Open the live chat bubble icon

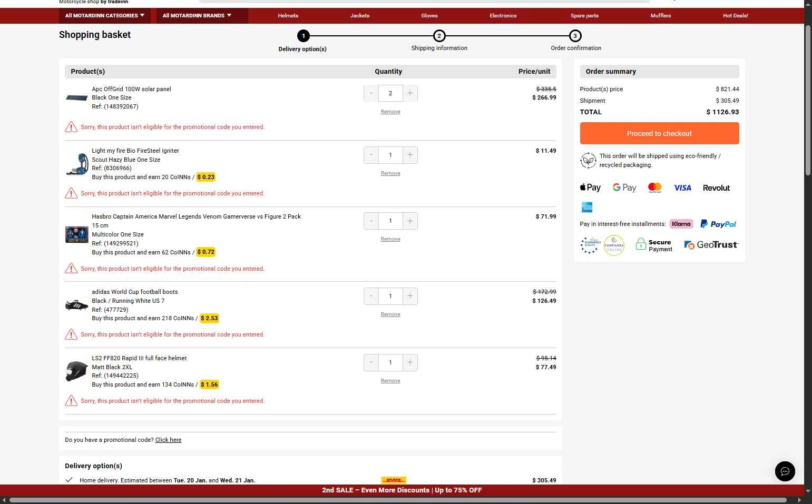point(785,471)
